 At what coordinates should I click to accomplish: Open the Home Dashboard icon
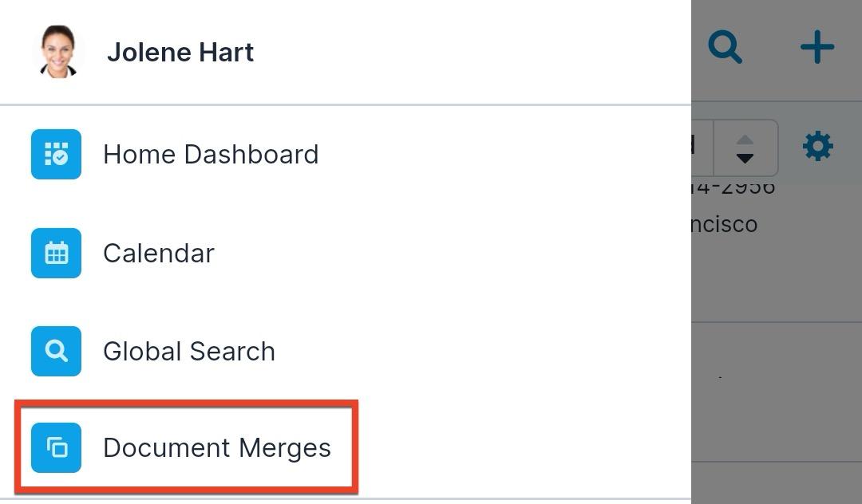[x=56, y=154]
